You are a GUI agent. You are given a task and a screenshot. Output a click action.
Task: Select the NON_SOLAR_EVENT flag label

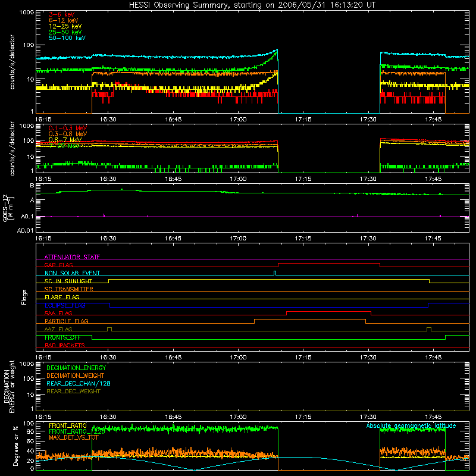(x=72, y=273)
